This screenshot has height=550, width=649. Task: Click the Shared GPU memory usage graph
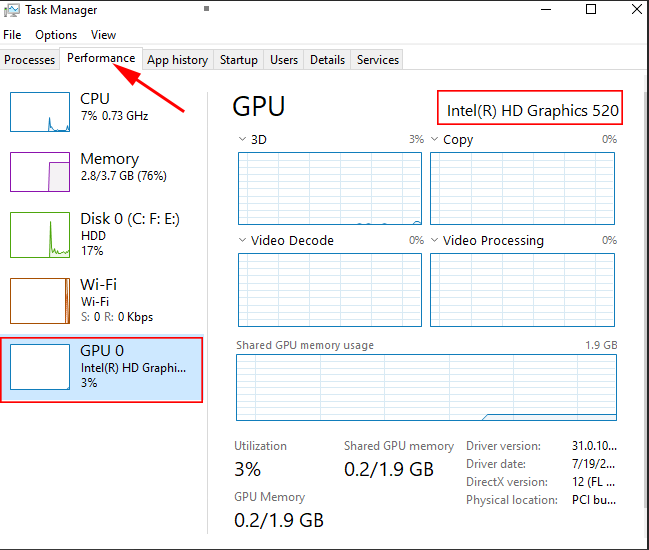(426, 387)
